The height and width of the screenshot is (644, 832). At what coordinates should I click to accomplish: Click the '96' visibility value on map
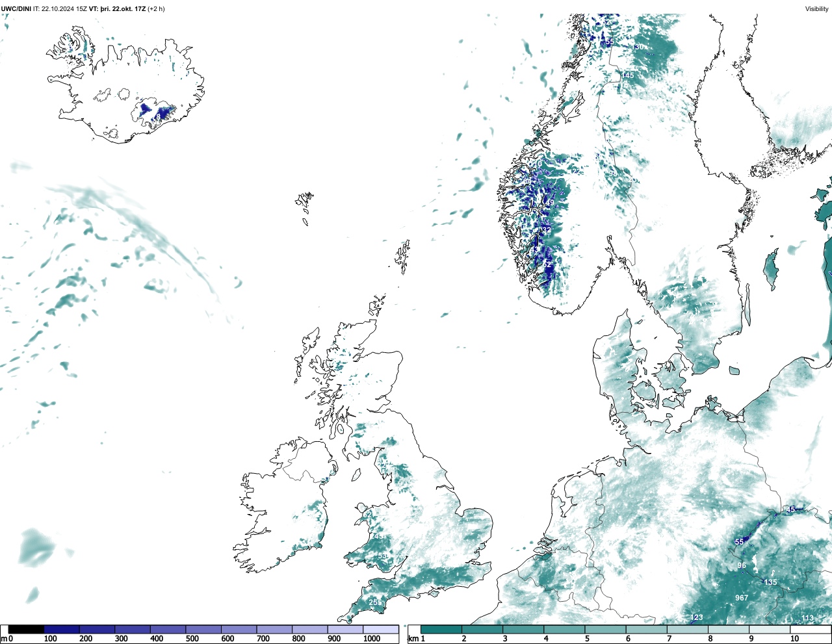click(x=742, y=566)
